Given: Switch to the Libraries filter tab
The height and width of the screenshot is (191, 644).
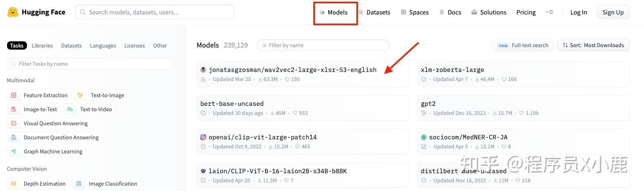Looking at the screenshot, I should [42, 45].
